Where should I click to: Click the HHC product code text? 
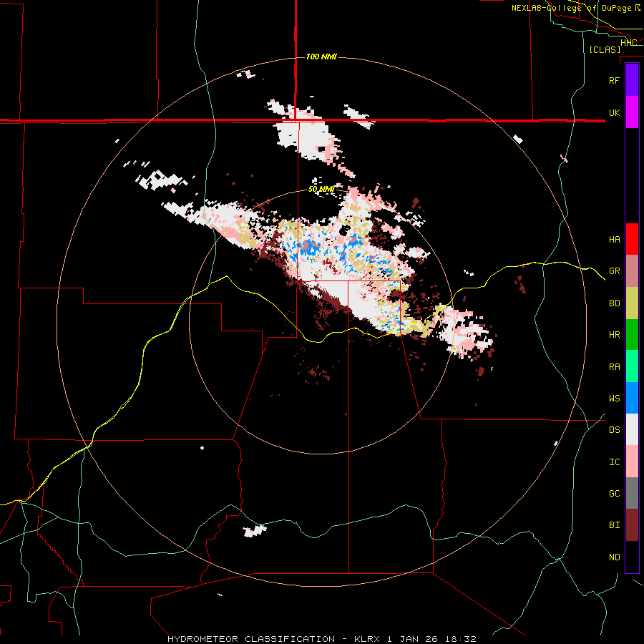tap(628, 42)
